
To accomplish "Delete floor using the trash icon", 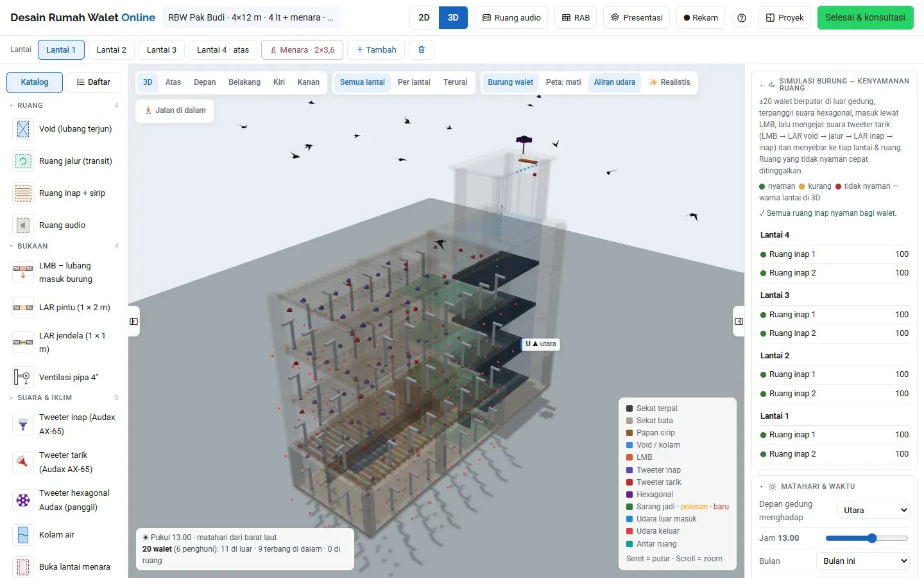I will (x=422, y=49).
